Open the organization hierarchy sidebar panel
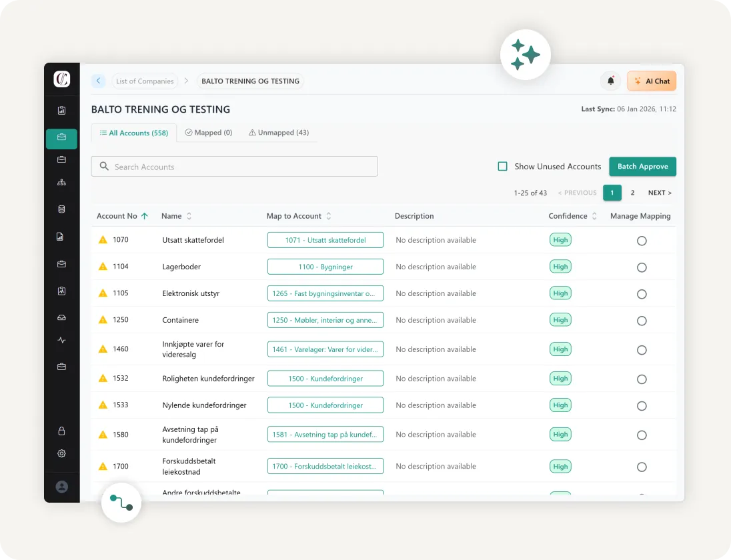The width and height of the screenshot is (731, 560). click(x=61, y=182)
